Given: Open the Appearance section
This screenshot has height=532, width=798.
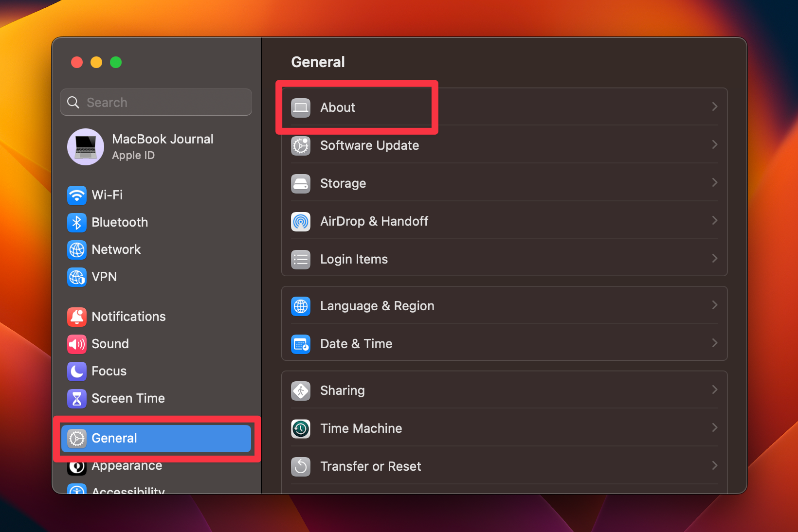Looking at the screenshot, I should [x=127, y=465].
